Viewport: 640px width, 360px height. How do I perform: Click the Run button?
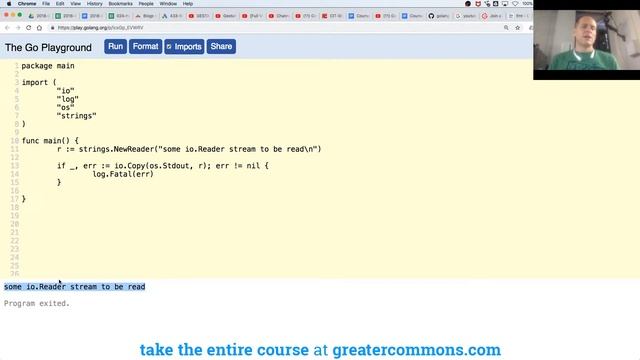(115, 47)
